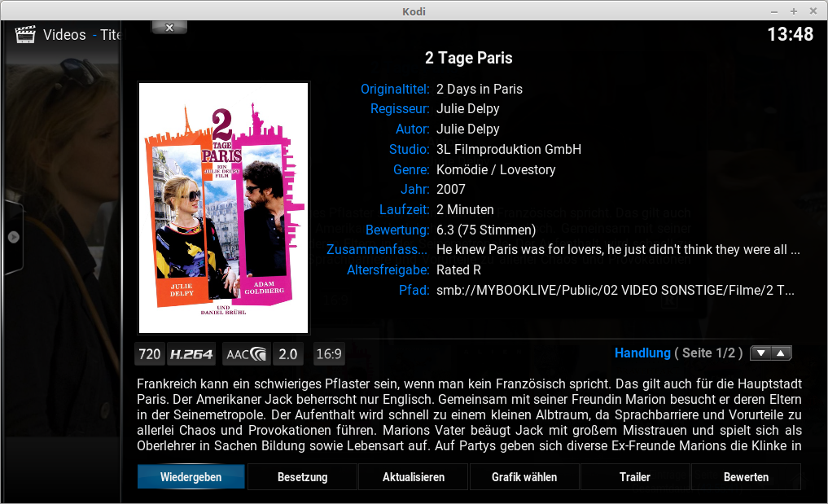This screenshot has height=504, width=828.
Task: Play the Trailer
Action: (x=635, y=477)
